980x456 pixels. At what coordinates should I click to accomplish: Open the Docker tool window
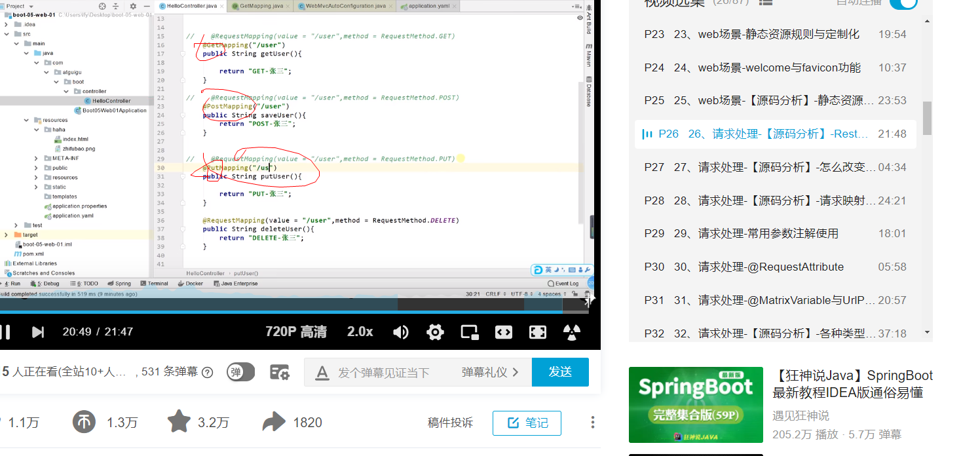(x=191, y=284)
